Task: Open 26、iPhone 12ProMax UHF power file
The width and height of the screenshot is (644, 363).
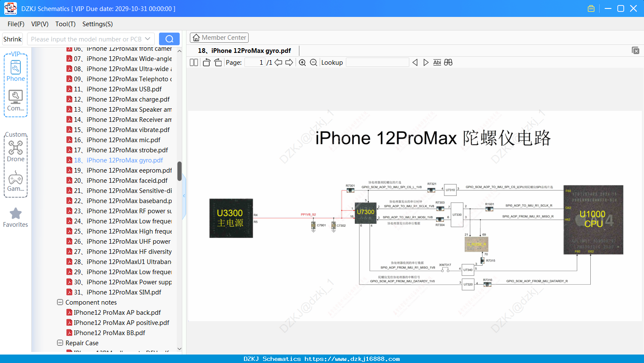Action: tap(119, 242)
